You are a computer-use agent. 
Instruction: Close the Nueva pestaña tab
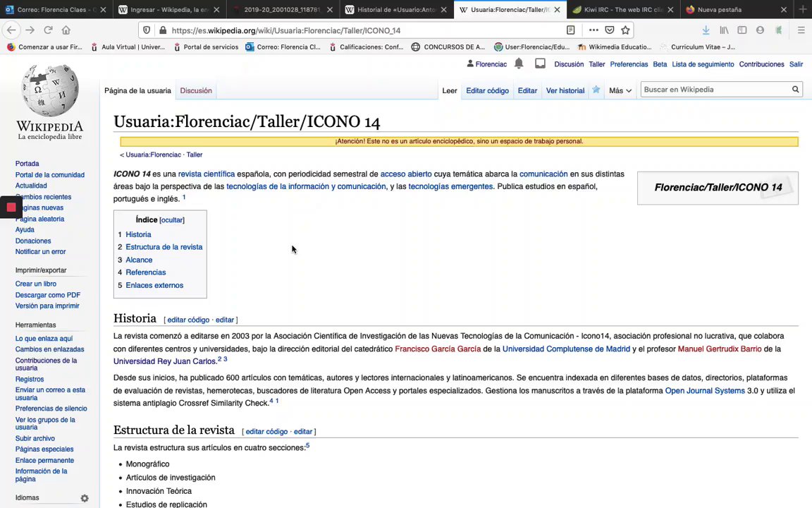pos(784,9)
